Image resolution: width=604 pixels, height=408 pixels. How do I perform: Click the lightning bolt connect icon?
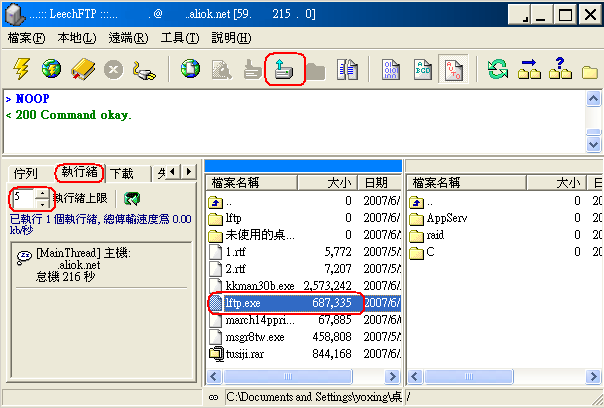tap(21, 70)
